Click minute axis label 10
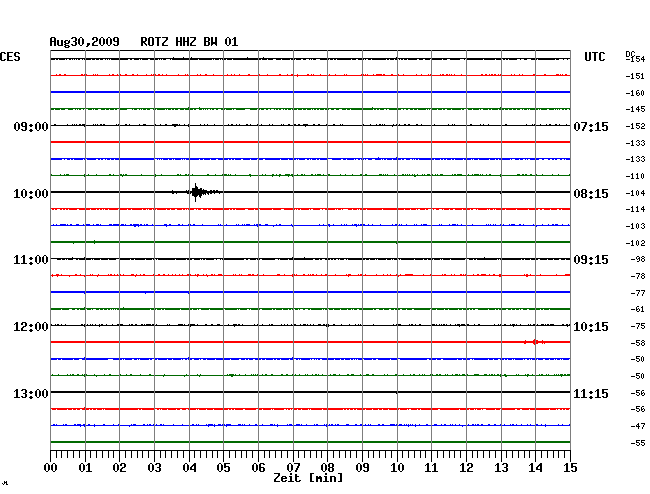The image size is (650, 494). coord(397,468)
